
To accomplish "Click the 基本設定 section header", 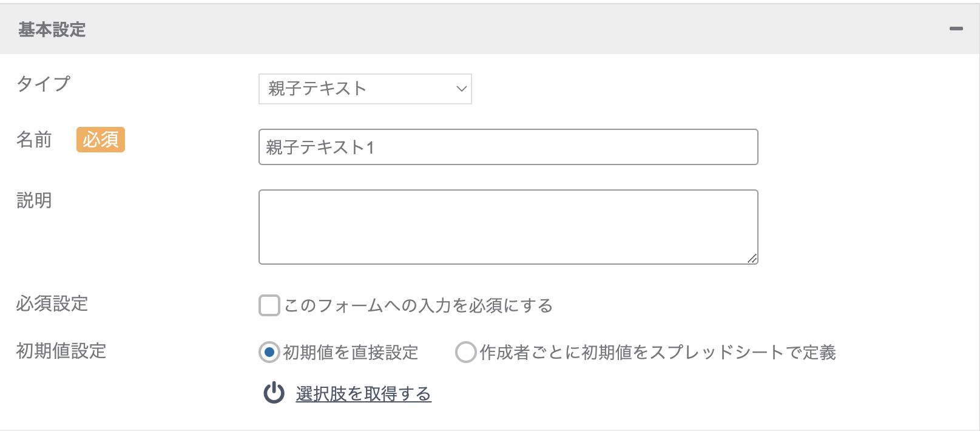I will [490, 29].
